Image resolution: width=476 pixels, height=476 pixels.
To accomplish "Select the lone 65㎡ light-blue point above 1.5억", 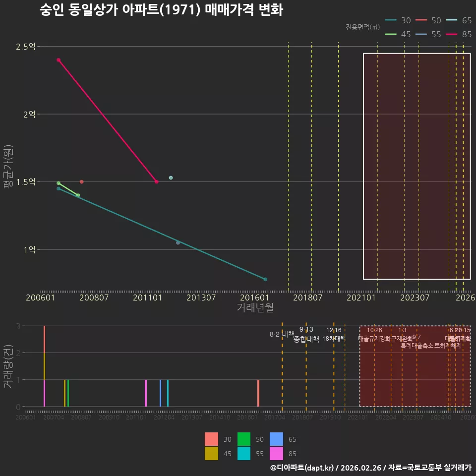I will [171, 178].
